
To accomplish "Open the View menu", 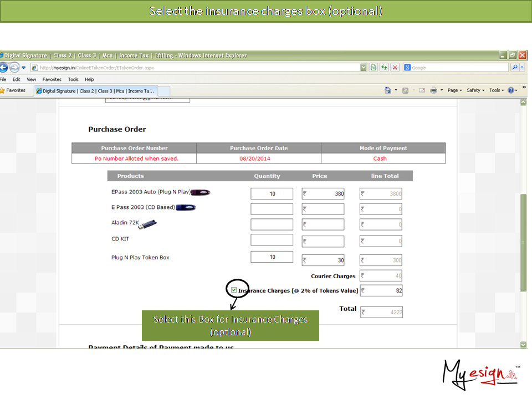I will click(32, 80).
